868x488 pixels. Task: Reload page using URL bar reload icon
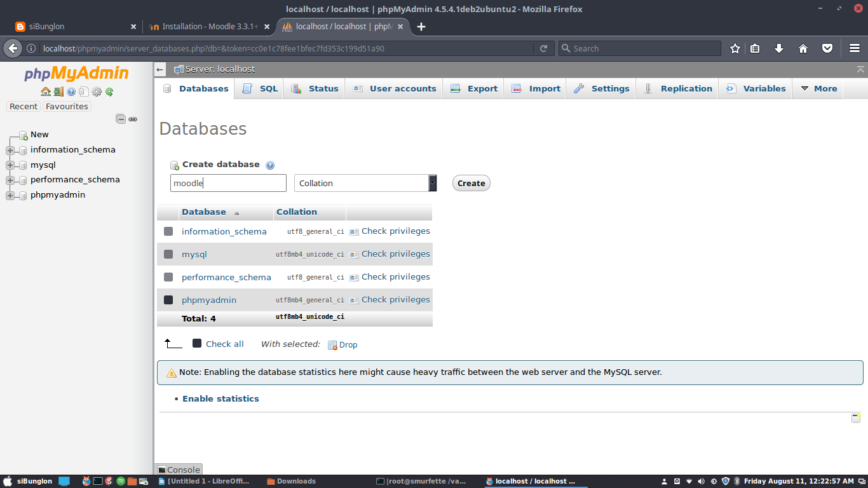point(543,48)
